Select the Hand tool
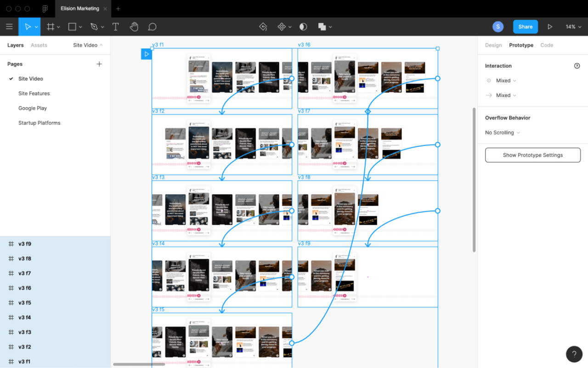The image size is (588, 368). [x=134, y=26]
